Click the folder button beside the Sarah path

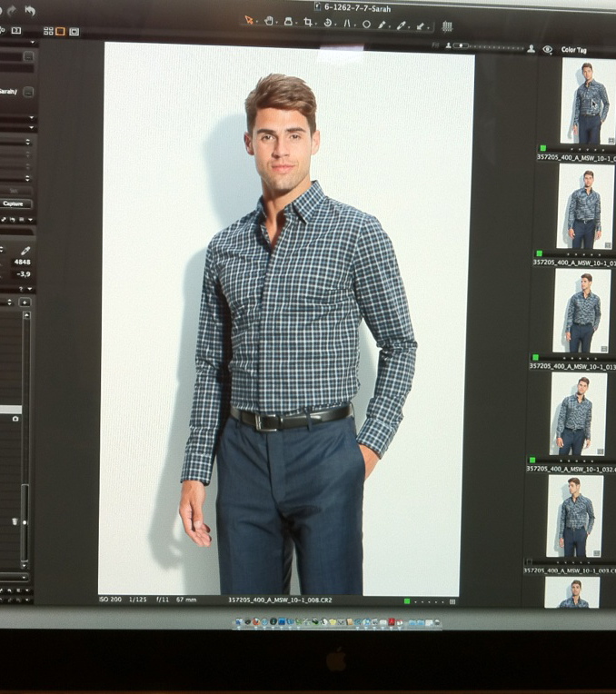click(28, 92)
